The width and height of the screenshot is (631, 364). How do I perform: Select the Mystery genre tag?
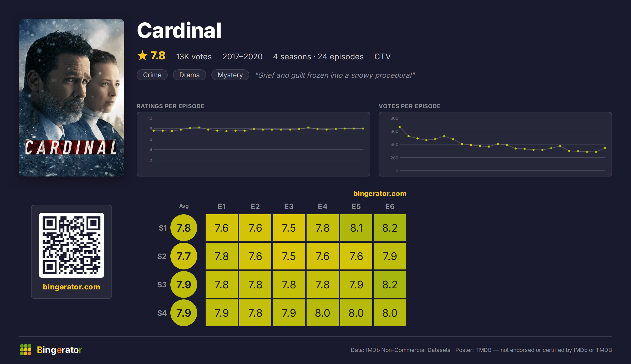pos(230,75)
